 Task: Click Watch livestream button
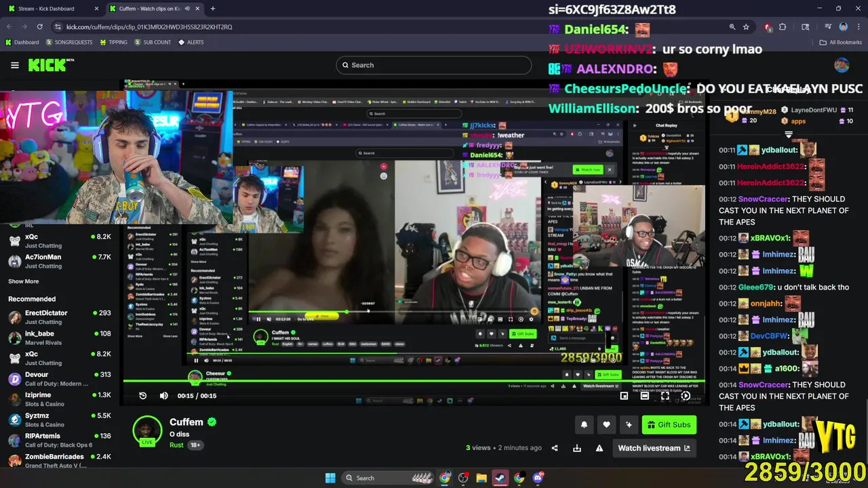click(654, 448)
